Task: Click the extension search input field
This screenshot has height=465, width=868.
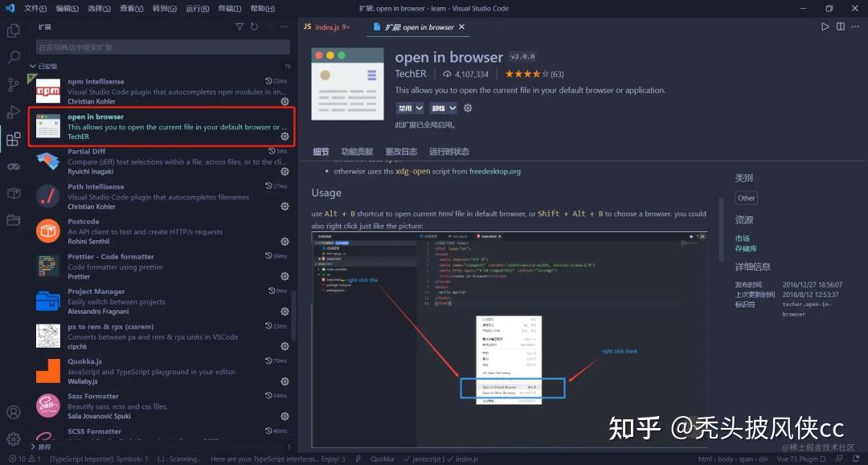Action: (162, 47)
